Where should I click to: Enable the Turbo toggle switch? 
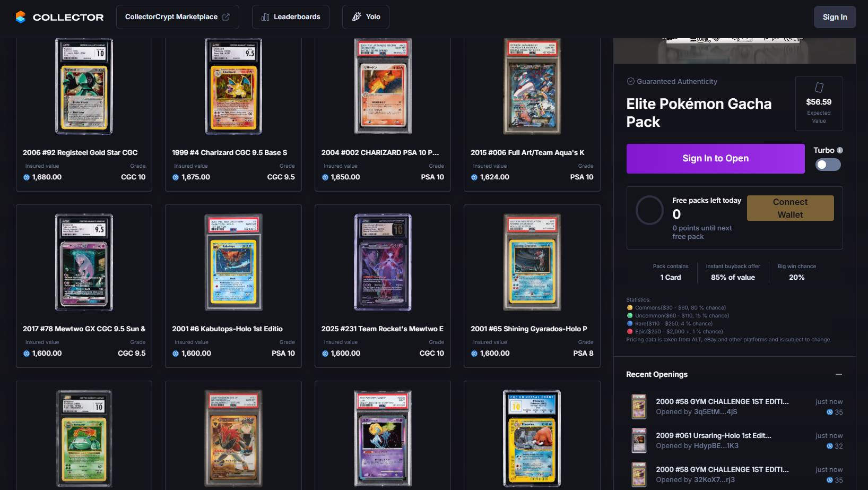pyautogui.click(x=828, y=165)
